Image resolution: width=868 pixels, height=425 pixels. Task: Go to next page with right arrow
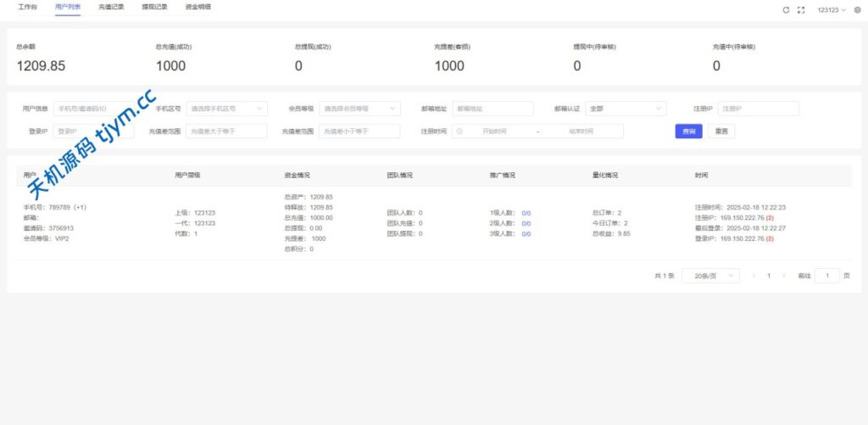click(x=783, y=276)
